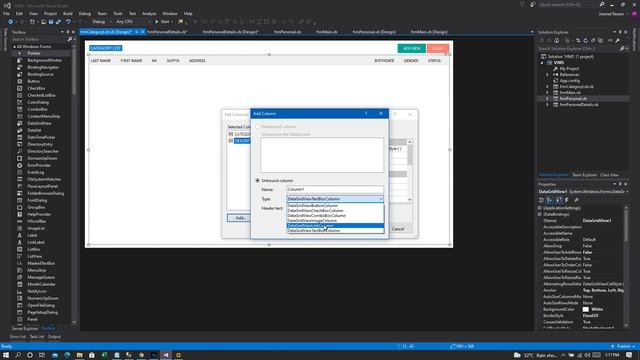Select ComboBox control in the Toolbox

[37, 109]
